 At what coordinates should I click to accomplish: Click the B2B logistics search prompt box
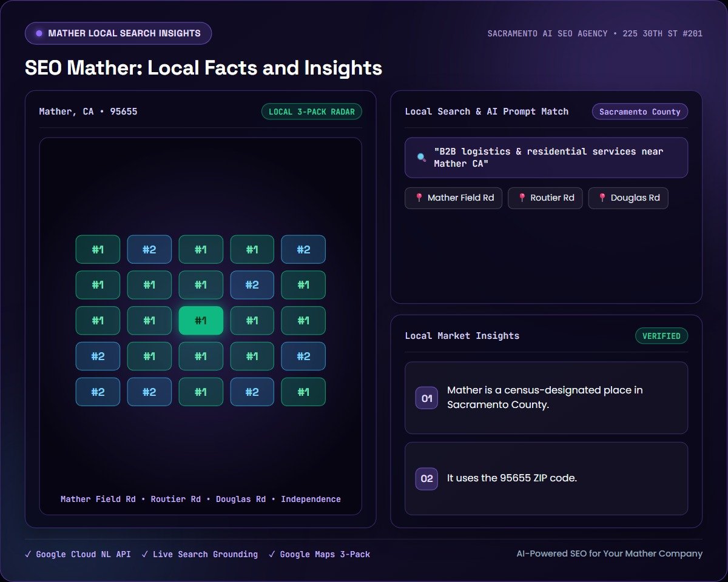[546, 158]
